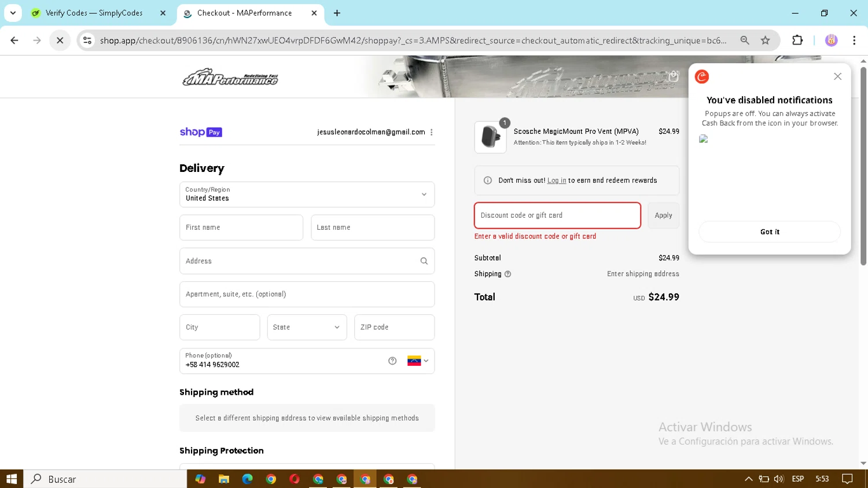
Task: Open volume control in system tray
Action: [x=778, y=479]
